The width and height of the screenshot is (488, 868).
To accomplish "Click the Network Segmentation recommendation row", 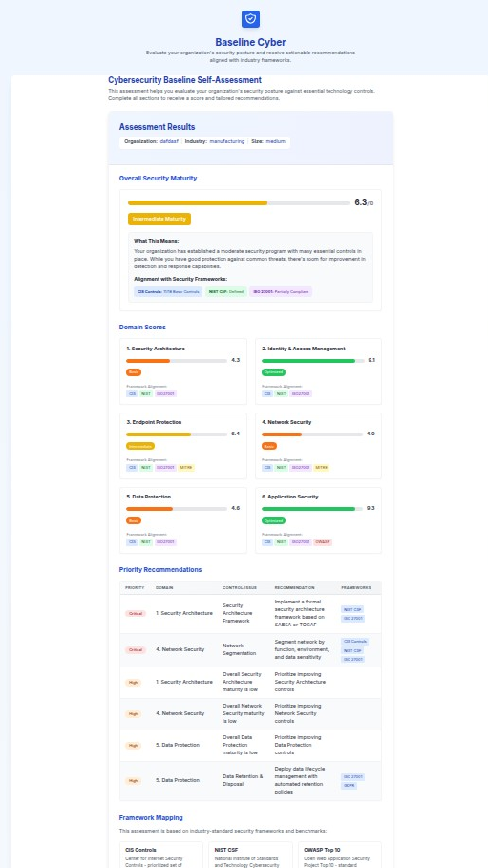I will tap(250, 650).
